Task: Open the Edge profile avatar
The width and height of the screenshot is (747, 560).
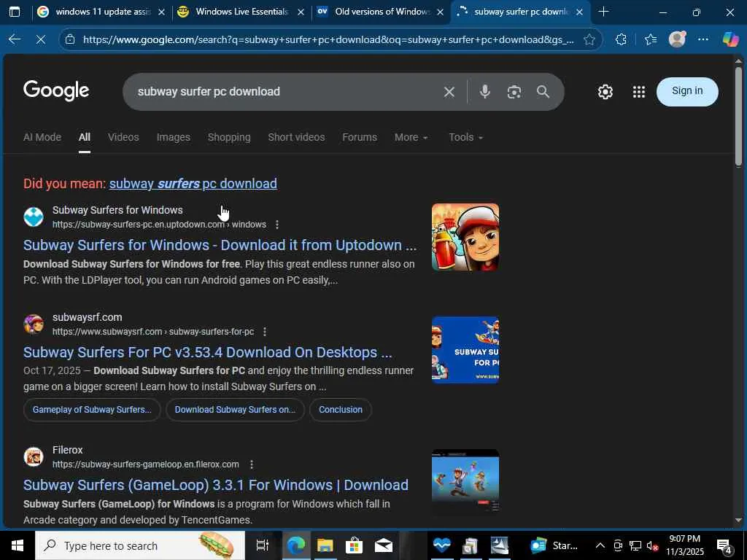Action: [x=677, y=39]
